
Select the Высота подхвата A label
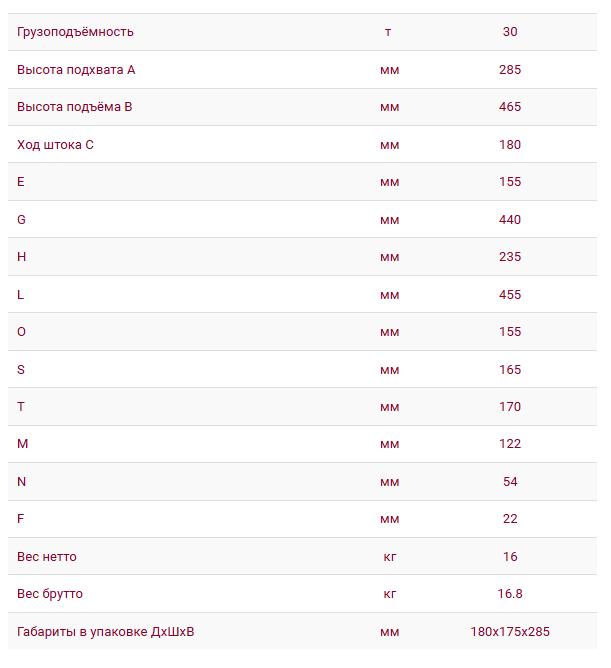click(x=76, y=70)
